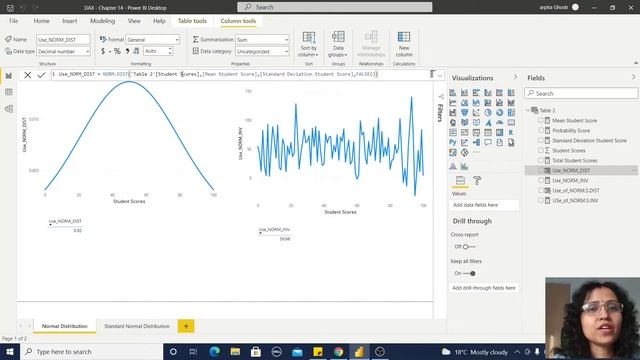Screen dimensions: 640x360
Task: Select the Stacked bar chart visual
Action: [453, 93]
